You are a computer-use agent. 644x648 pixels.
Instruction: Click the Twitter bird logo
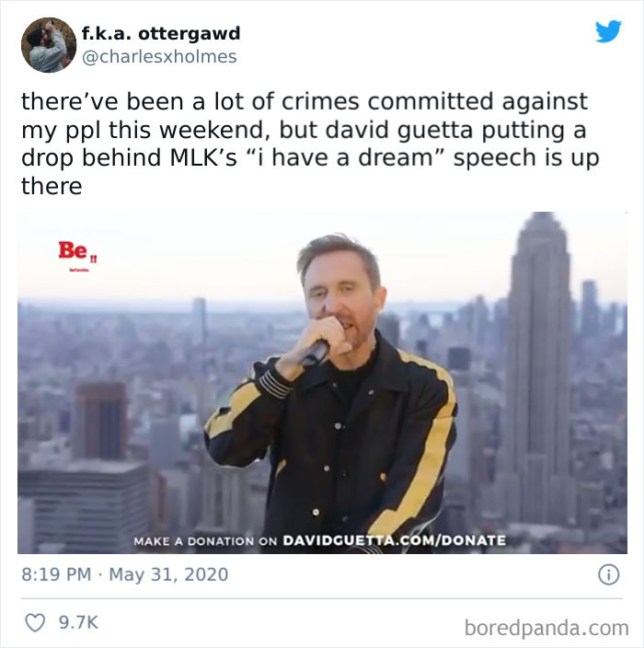point(608,31)
